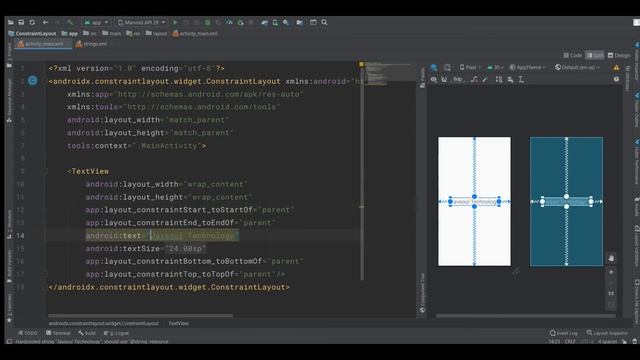Click the horizontal scrollbar under design surface
This screenshot has width=640, height=360.
[x=525, y=316]
